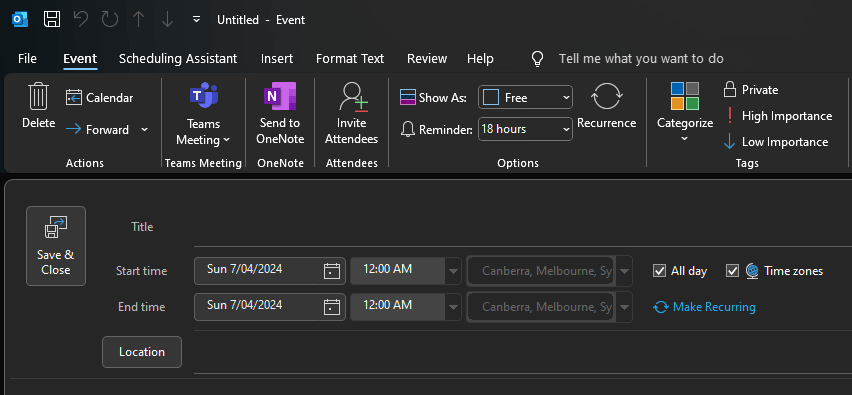Click the Outlook app icon in title bar
The image size is (852, 395).
click(20, 20)
